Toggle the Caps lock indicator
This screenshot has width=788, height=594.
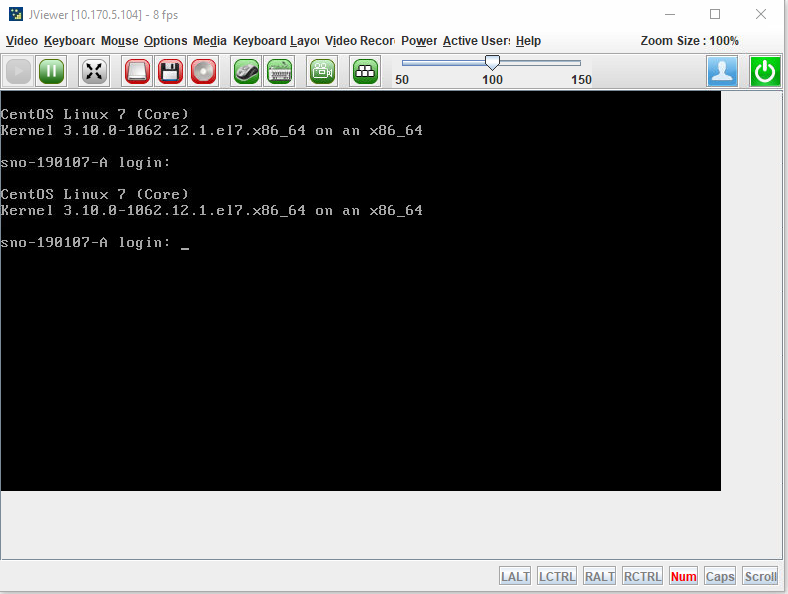point(720,576)
